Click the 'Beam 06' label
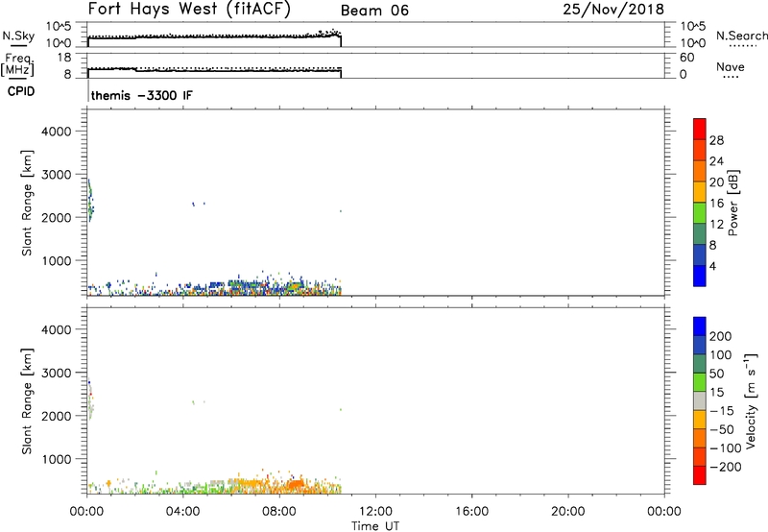Screen dimensions: 768x532 pyautogui.click(x=374, y=11)
